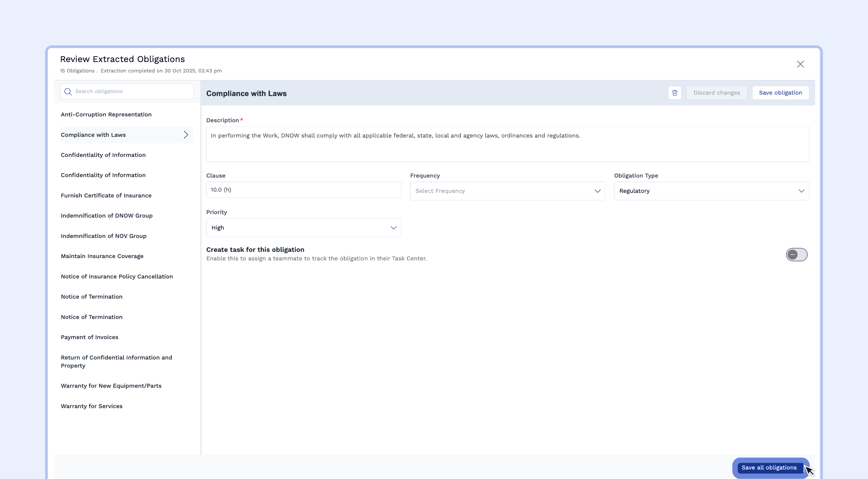
Task: Click the search magnifier icon
Action: click(x=68, y=92)
